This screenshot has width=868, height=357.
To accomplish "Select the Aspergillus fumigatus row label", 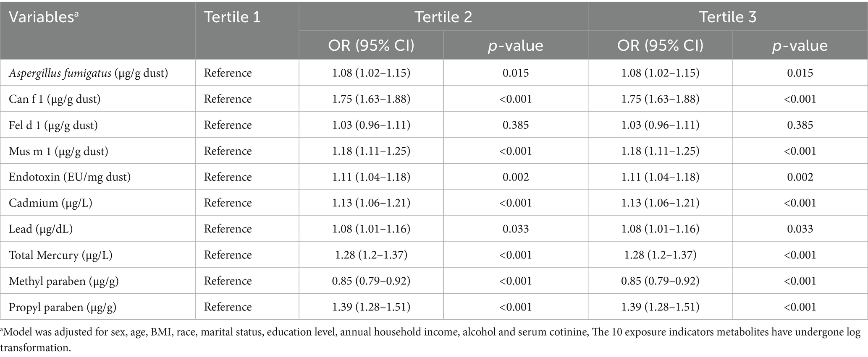I will [88, 73].
